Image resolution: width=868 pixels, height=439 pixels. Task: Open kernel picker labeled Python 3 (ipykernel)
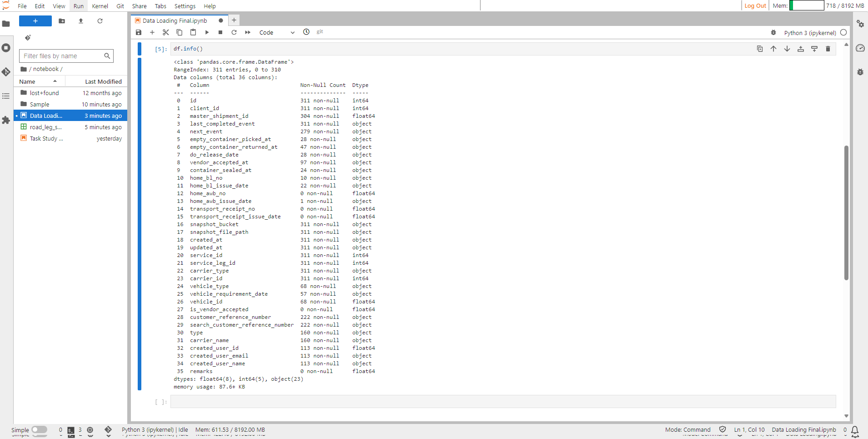tap(810, 32)
